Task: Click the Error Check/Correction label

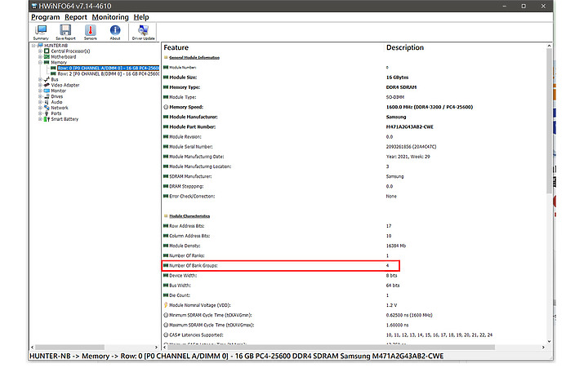Action: tap(192, 197)
